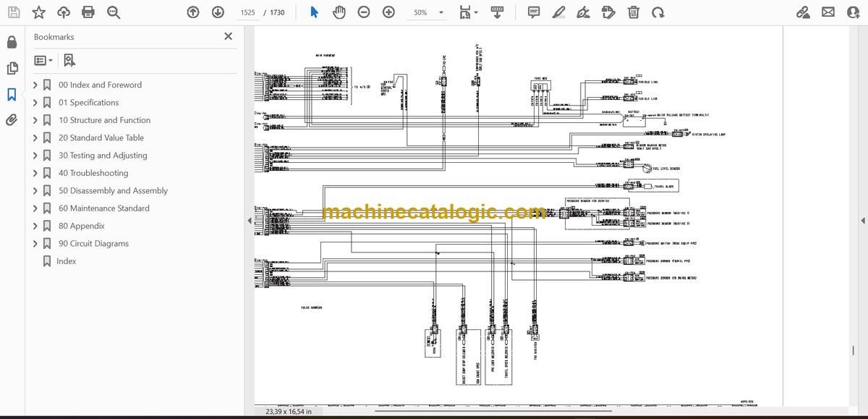Screen dimensions: 868x419
Task: Edit the page number field 1525
Action: click(248, 12)
